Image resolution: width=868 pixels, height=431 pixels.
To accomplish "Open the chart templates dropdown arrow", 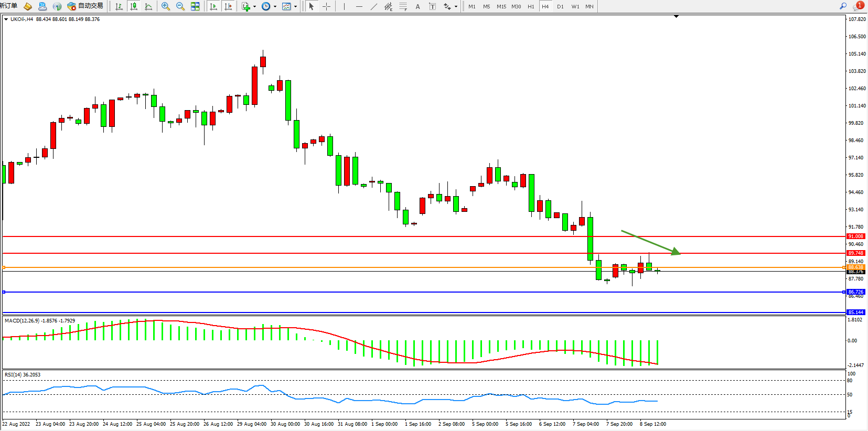I will [295, 7].
